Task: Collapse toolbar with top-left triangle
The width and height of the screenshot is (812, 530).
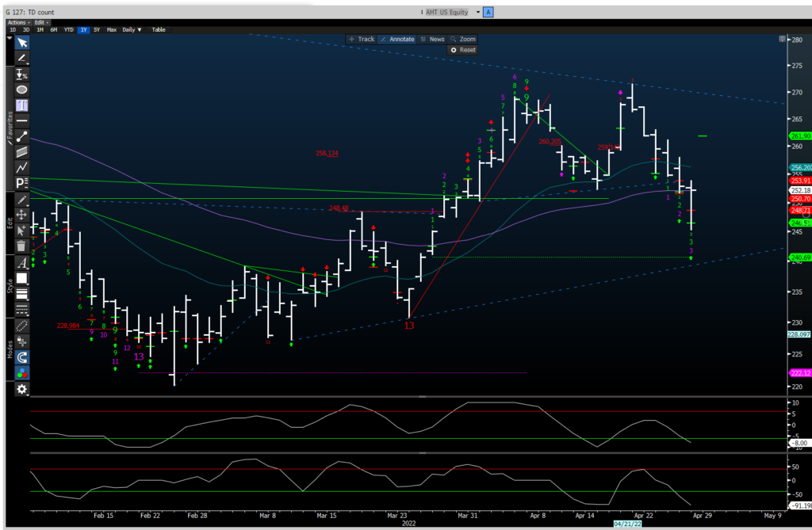Action: click(10, 38)
